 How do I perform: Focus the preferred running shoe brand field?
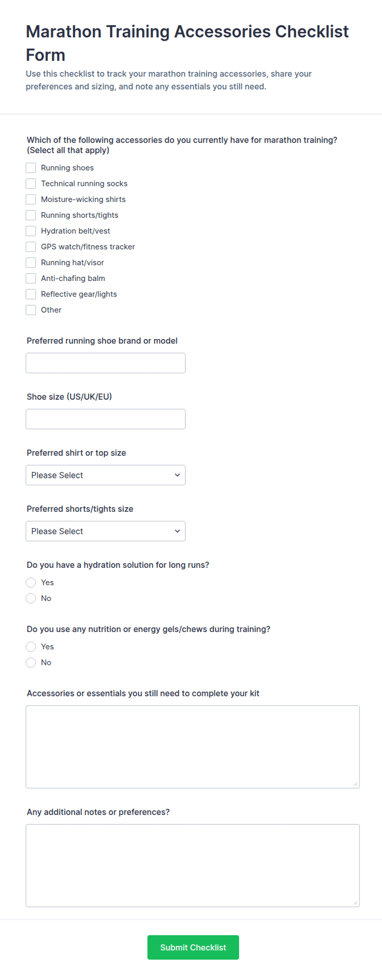[x=106, y=363]
